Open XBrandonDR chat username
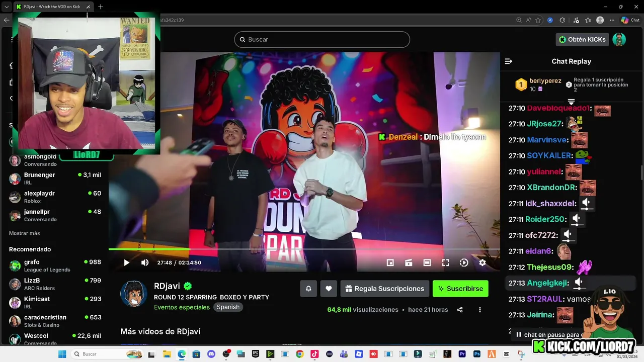This screenshot has height=362, width=644. click(552, 188)
